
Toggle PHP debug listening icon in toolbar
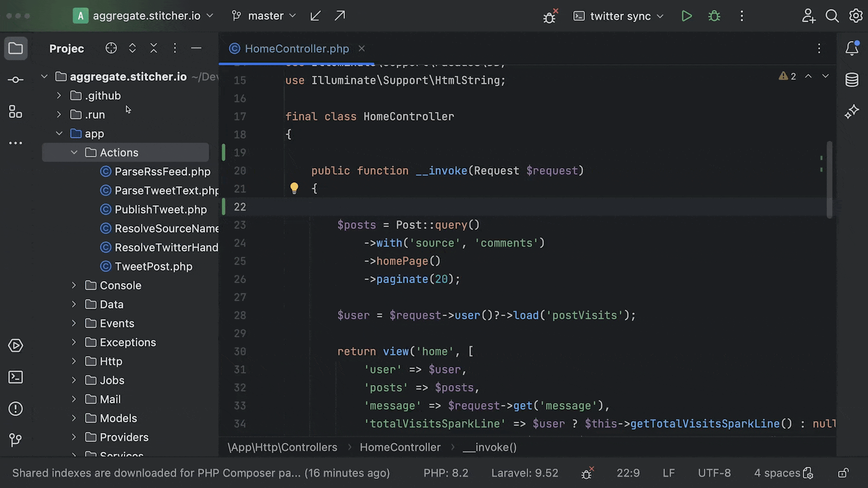tap(550, 16)
